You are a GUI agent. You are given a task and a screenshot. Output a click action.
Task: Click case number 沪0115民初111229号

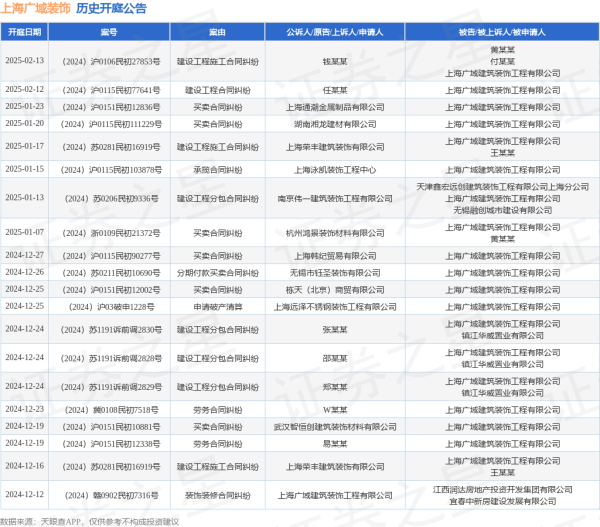point(111,124)
